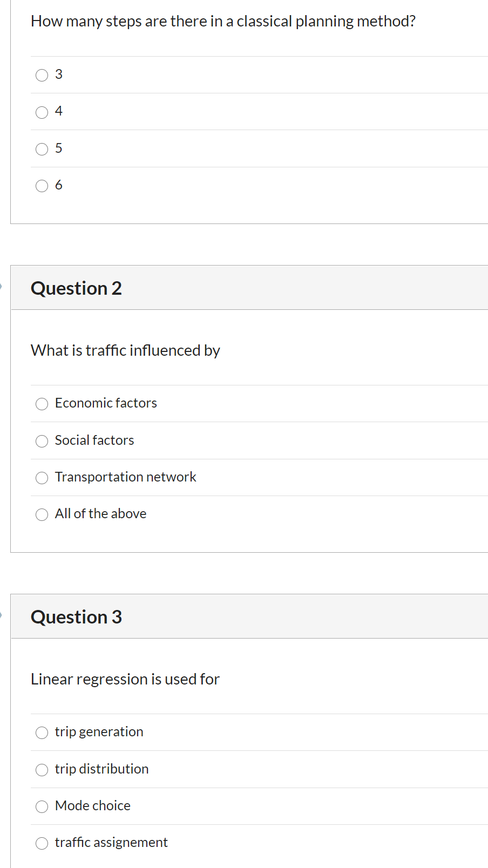Choose the radio button for 4
The width and height of the screenshot is (488, 868).
[x=42, y=112]
